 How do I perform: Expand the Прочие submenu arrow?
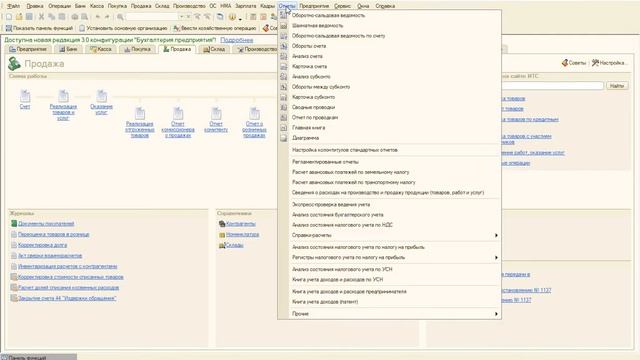pyautogui.click(x=496, y=314)
